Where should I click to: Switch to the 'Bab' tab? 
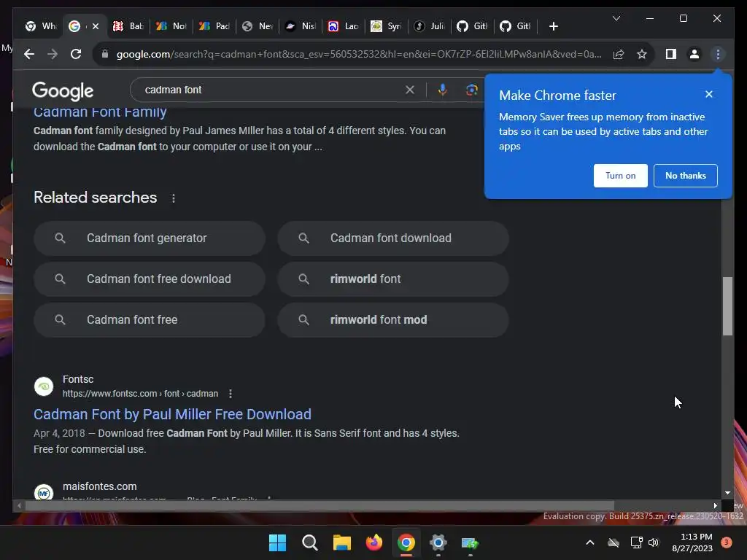[x=128, y=26]
